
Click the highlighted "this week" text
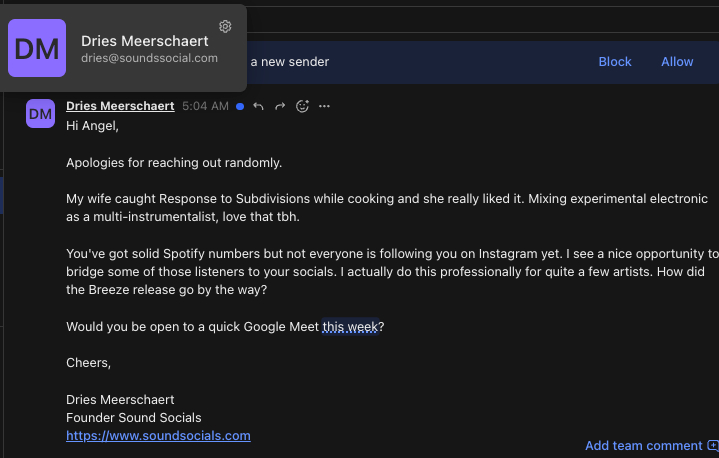point(350,327)
